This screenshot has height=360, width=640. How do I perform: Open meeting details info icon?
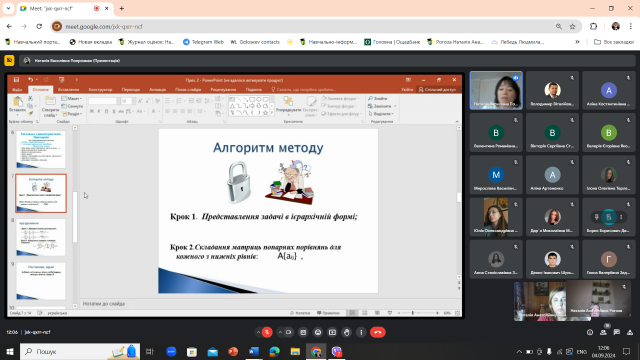(590, 332)
